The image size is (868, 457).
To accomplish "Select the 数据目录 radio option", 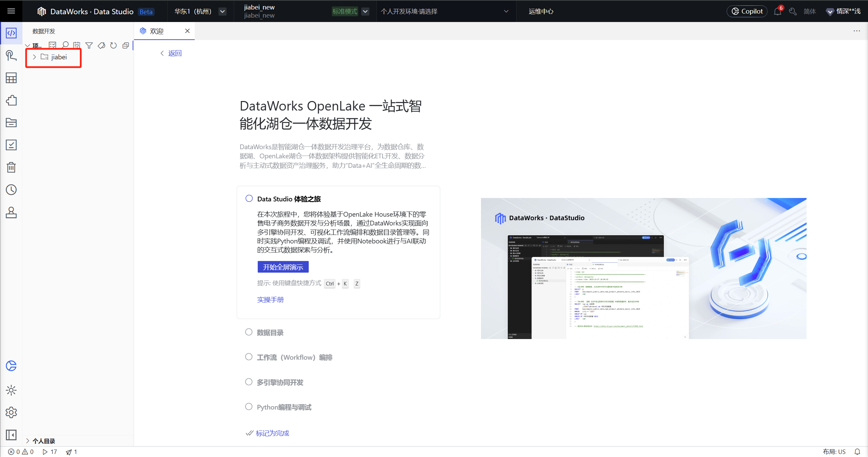I will click(249, 332).
